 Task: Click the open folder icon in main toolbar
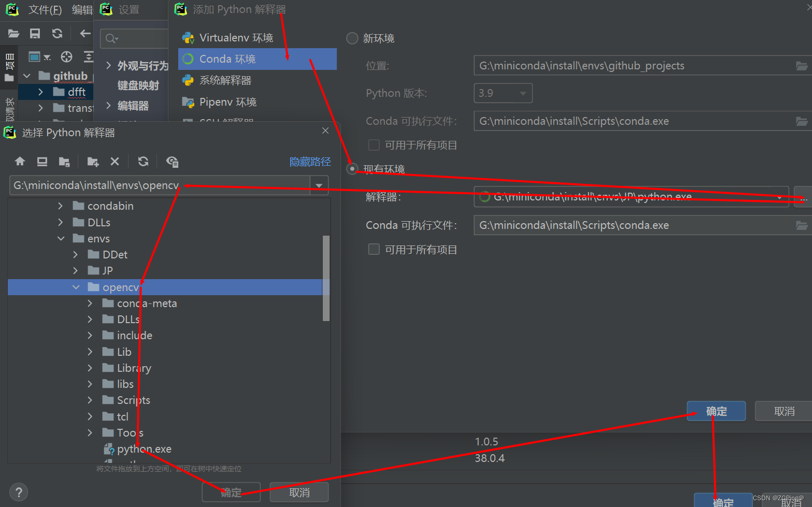point(13,34)
